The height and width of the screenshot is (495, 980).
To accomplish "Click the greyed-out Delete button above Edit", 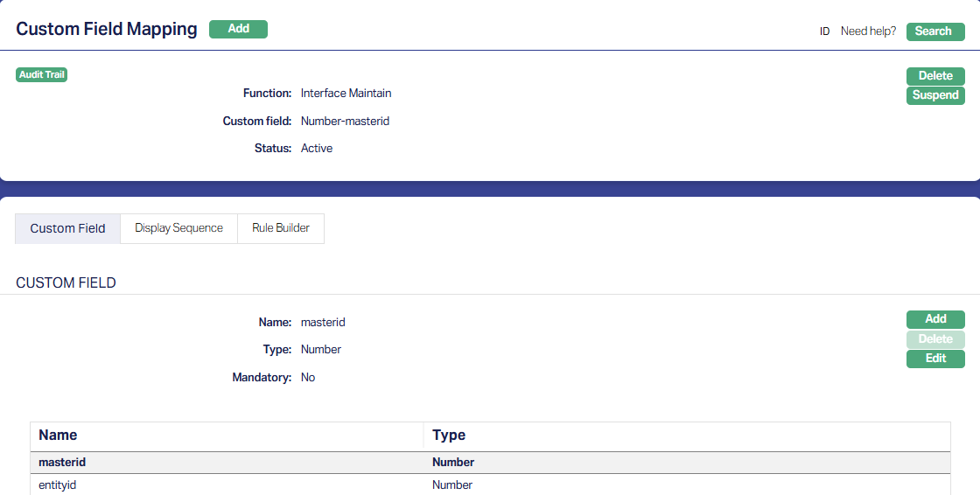I will [x=935, y=339].
